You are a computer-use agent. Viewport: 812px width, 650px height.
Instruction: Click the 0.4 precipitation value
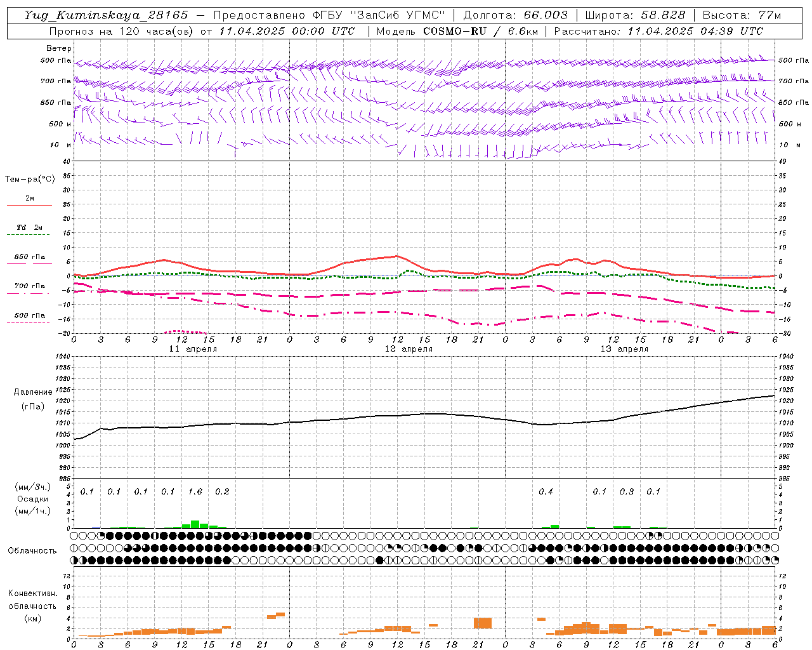546,492
